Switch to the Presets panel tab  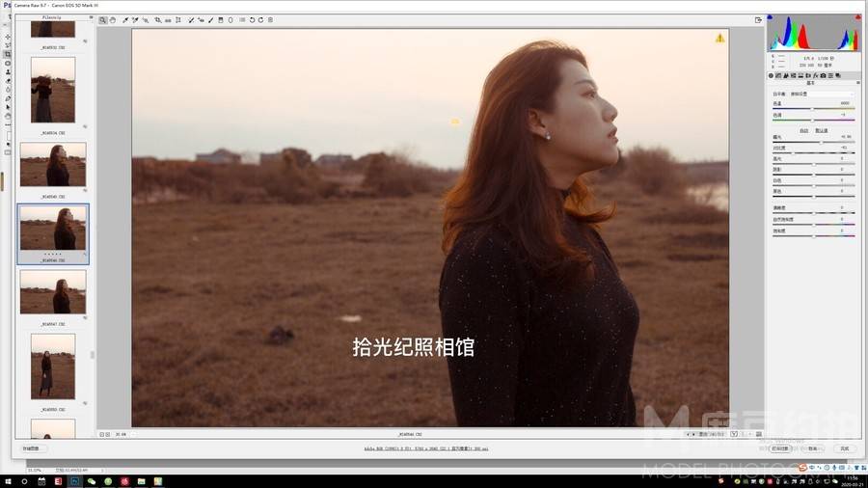point(830,76)
